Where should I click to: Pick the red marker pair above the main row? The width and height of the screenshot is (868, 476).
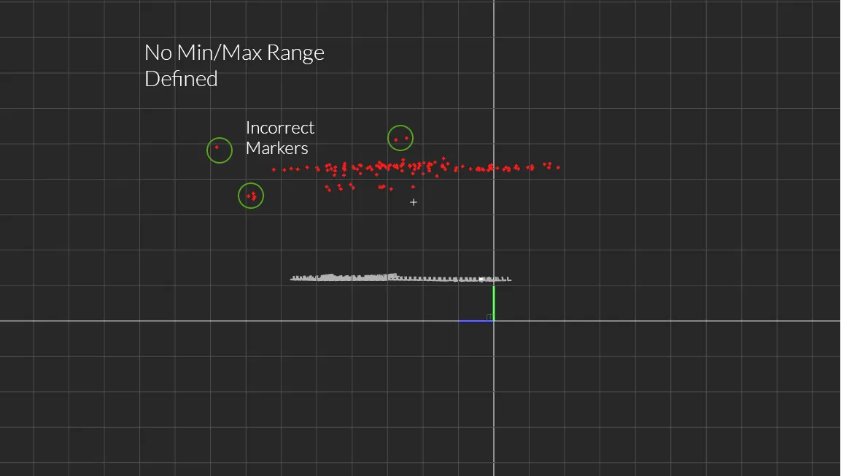(x=400, y=139)
